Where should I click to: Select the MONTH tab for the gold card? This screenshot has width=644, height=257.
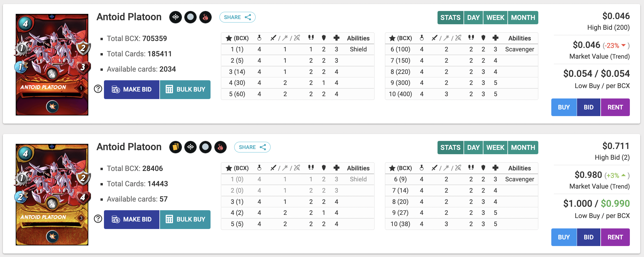pyautogui.click(x=523, y=148)
